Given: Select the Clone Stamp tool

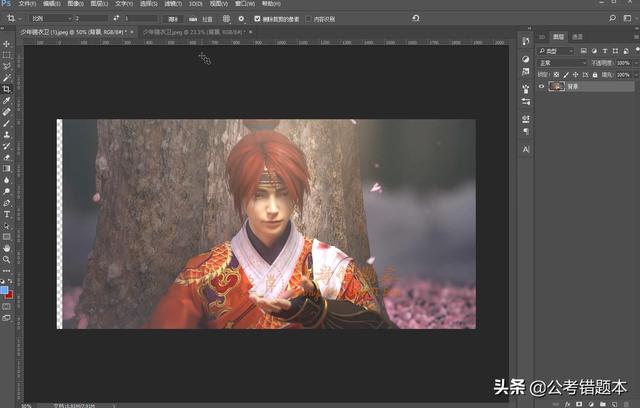Looking at the screenshot, I should pos(7,135).
